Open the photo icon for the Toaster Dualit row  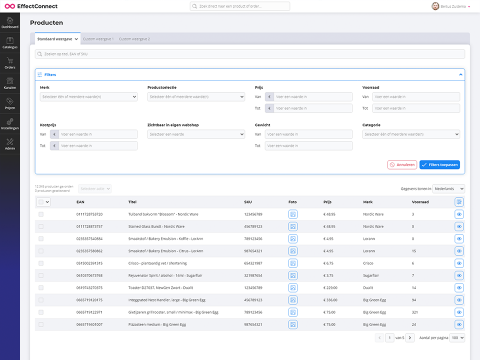tap(293, 288)
